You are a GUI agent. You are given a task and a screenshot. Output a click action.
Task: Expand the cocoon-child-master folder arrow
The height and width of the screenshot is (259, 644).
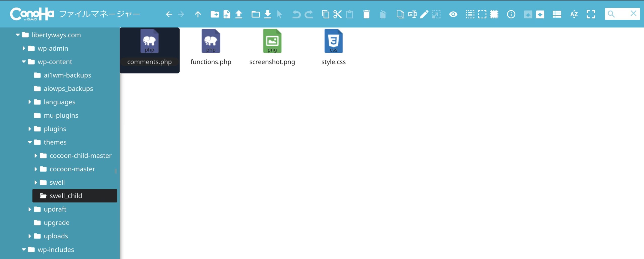coord(36,156)
